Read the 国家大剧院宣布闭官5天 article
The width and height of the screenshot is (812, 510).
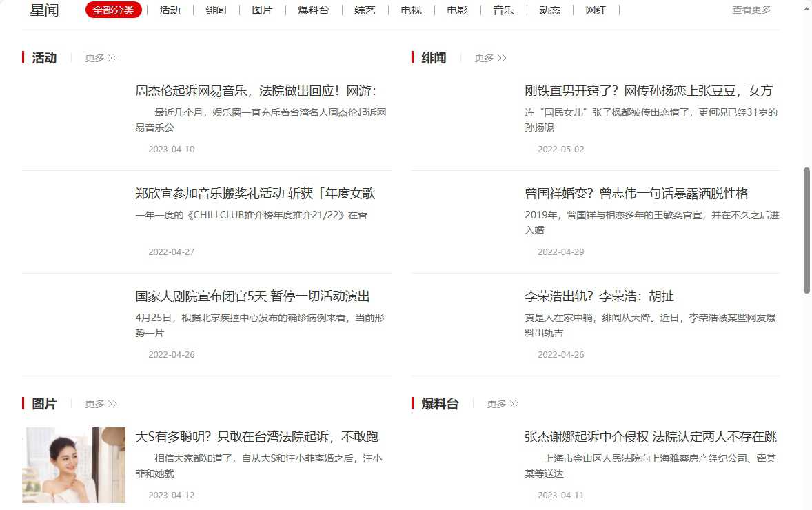coord(252,296)
